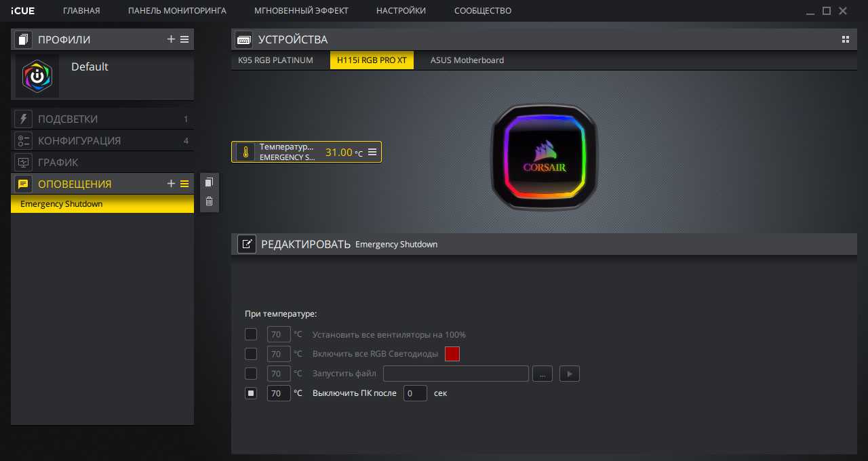Click the edit pencil icon
This screenshot has width=868, height=461.
tap(247, 244)
